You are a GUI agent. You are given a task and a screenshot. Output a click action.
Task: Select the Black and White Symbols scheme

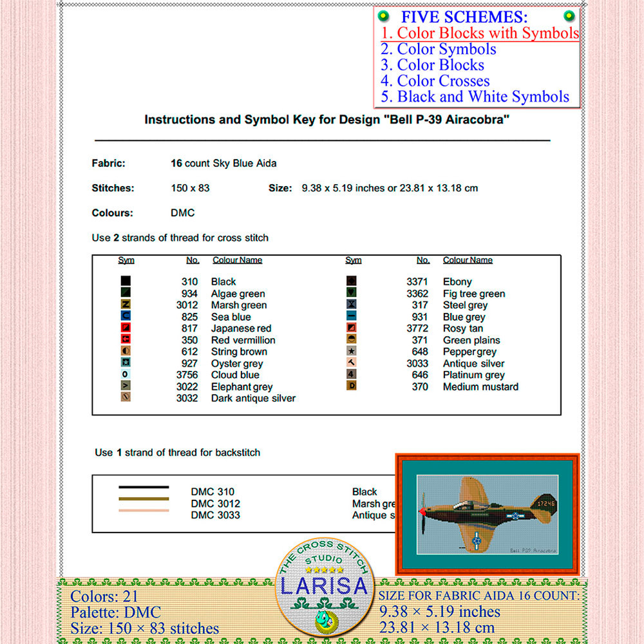[x=473, y=97]
